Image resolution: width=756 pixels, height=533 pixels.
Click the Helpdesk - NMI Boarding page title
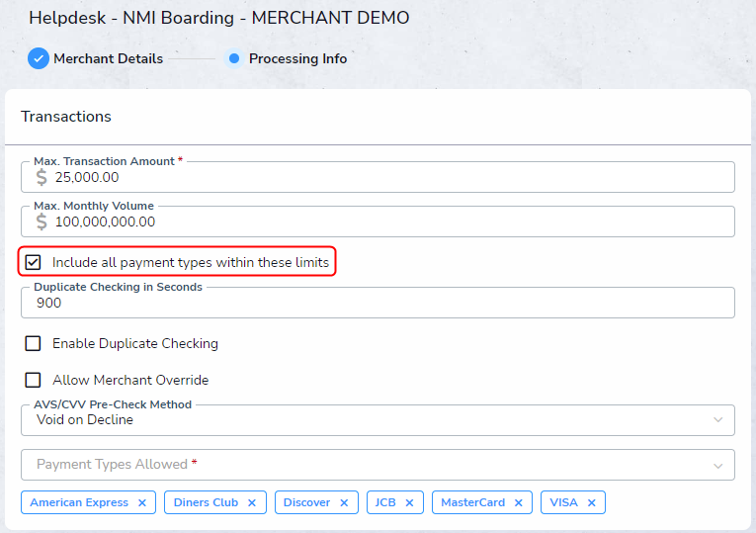pyautogui.click(x=218, y=18)
